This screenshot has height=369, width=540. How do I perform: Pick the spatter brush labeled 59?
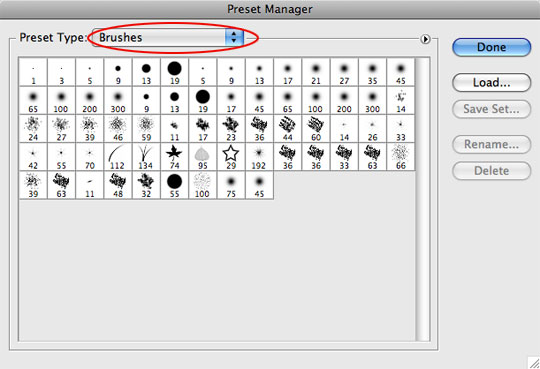146,129
